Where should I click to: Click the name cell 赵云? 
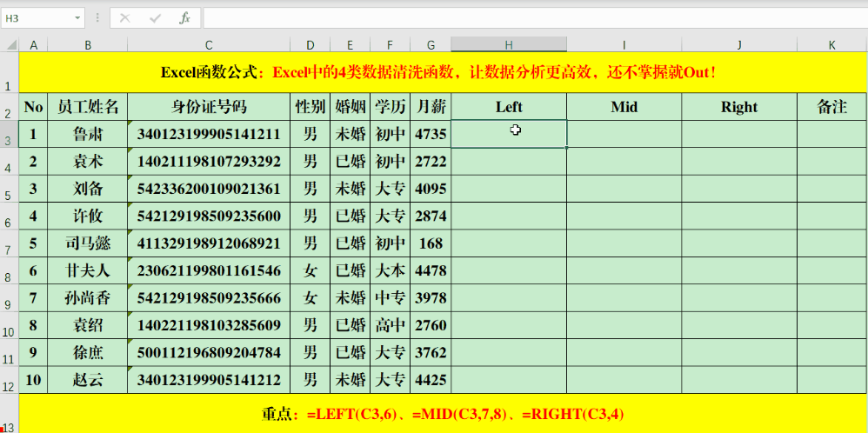[x=88, y=381]
